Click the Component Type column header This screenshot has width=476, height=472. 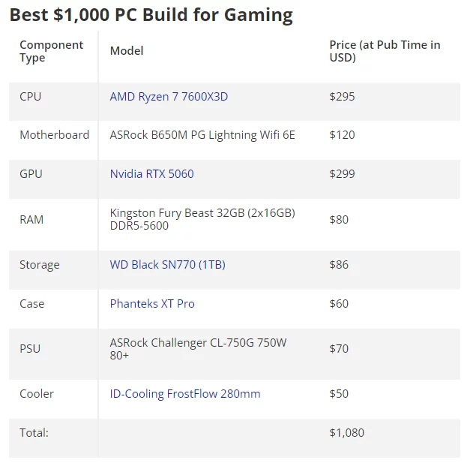51,51
